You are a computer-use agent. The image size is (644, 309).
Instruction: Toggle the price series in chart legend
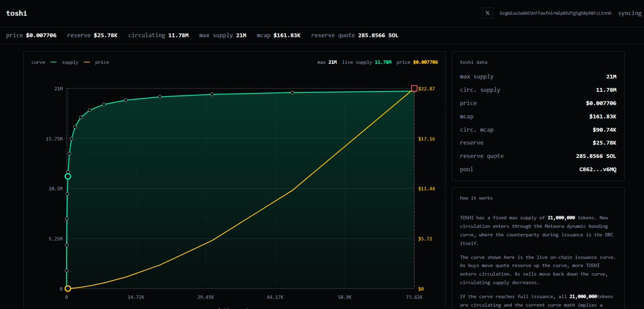[97, 62]
